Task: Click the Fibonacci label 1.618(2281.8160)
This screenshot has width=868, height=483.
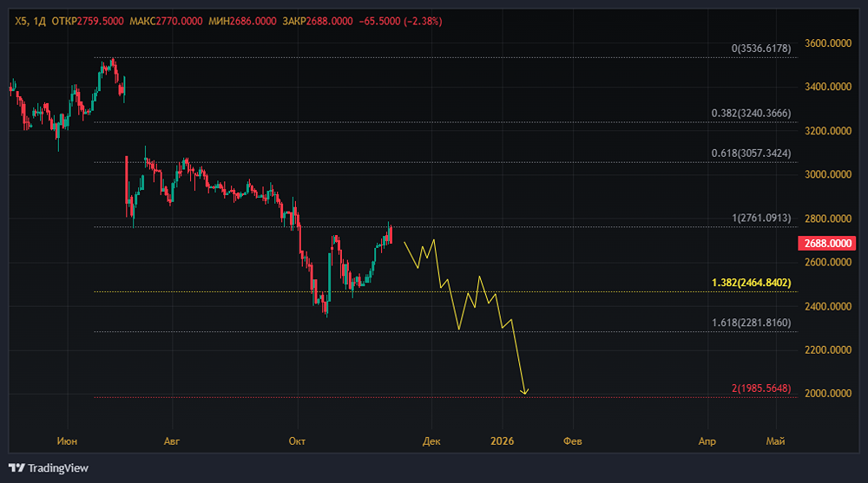Action: pyautogui.click(x=751, y=323)
